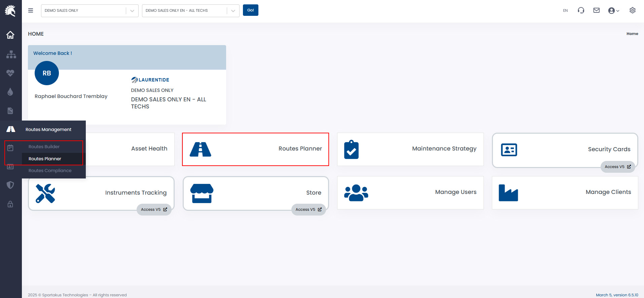This screenshot has height=298, width=644.
Task: Toggle the hamburger menu icon
Action: click(x=31, y=10)
